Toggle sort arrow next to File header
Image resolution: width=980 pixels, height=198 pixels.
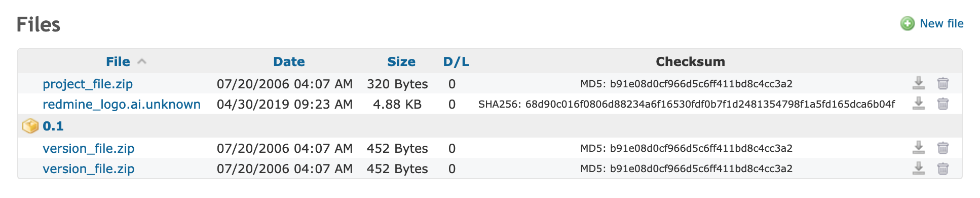pyautogui.click(x=142, y=61)
